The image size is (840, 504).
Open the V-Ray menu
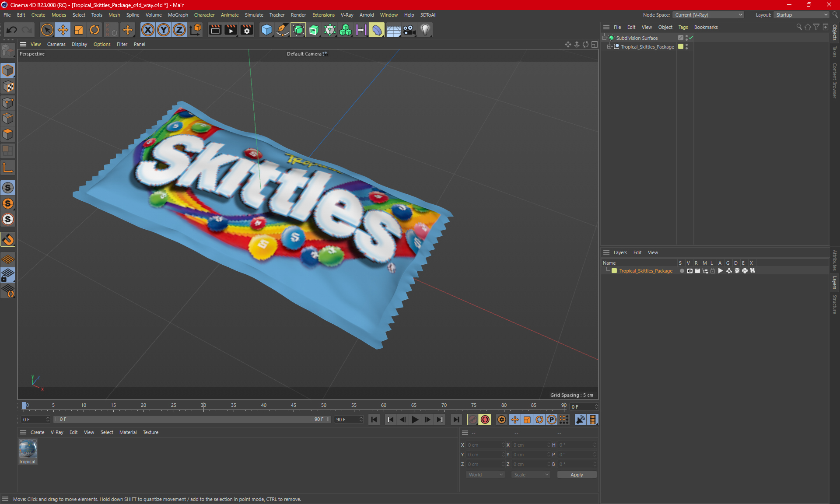click(347, 15)
